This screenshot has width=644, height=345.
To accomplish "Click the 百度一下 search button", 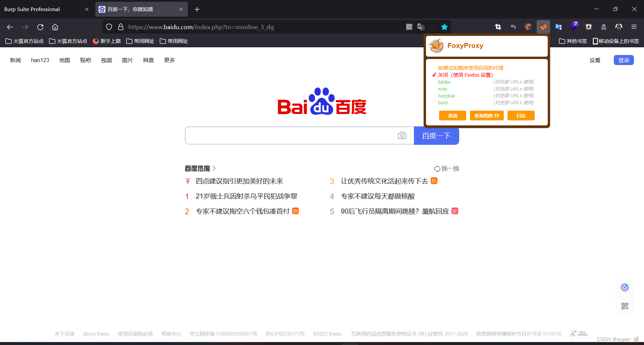I will (x=436, y=135).
